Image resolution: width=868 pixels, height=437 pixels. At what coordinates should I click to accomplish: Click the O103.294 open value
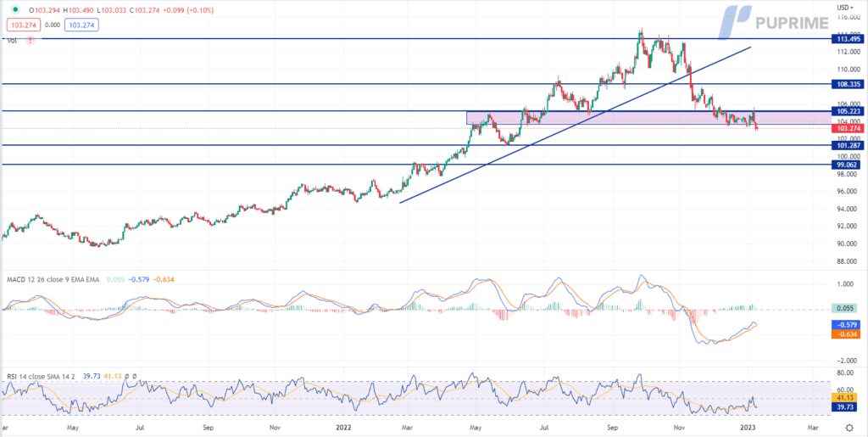coord(44,10)
